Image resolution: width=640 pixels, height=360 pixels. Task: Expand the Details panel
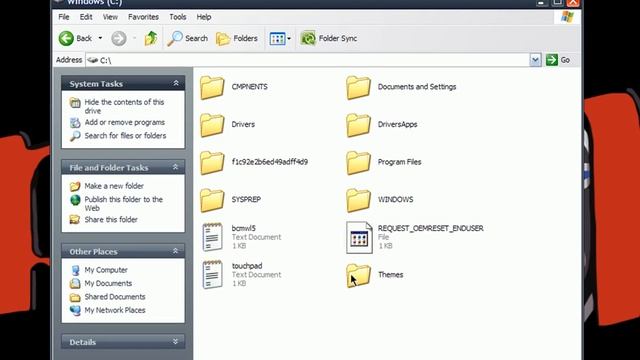click(176, 341)
